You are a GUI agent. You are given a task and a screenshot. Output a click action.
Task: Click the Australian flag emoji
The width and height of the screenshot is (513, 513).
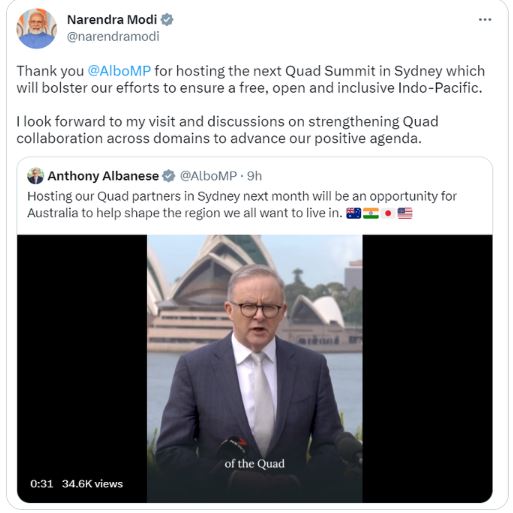point(353,213)
